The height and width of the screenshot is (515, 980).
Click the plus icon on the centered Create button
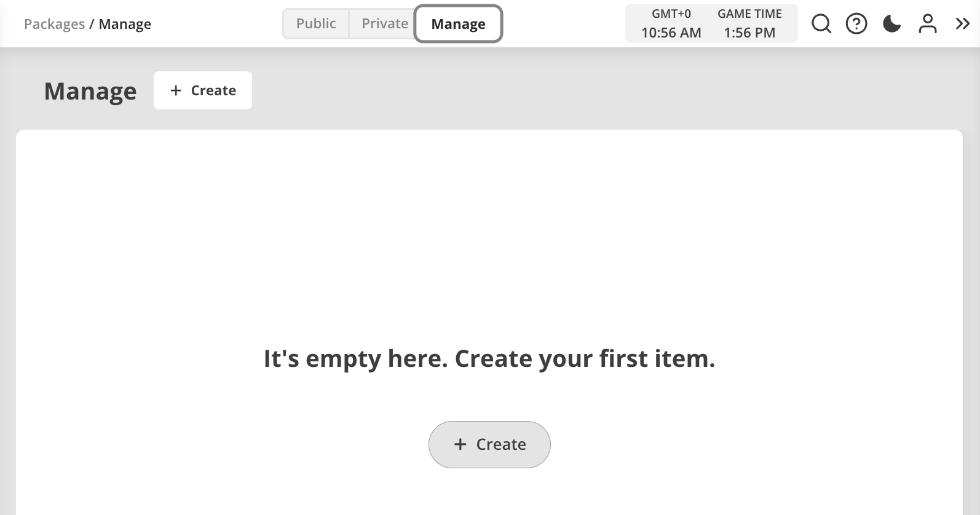[459, 444]
